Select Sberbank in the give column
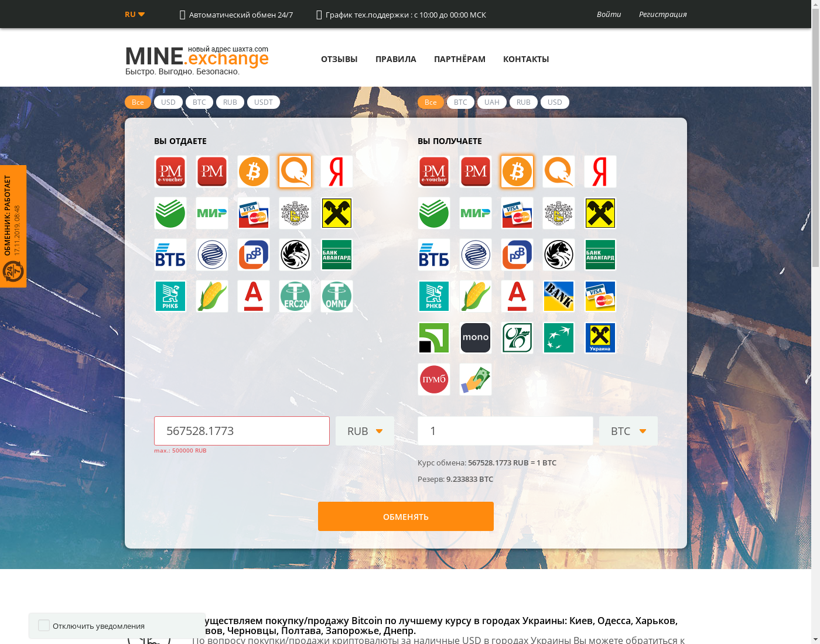The image size is (820, 644). click(170, 213)
